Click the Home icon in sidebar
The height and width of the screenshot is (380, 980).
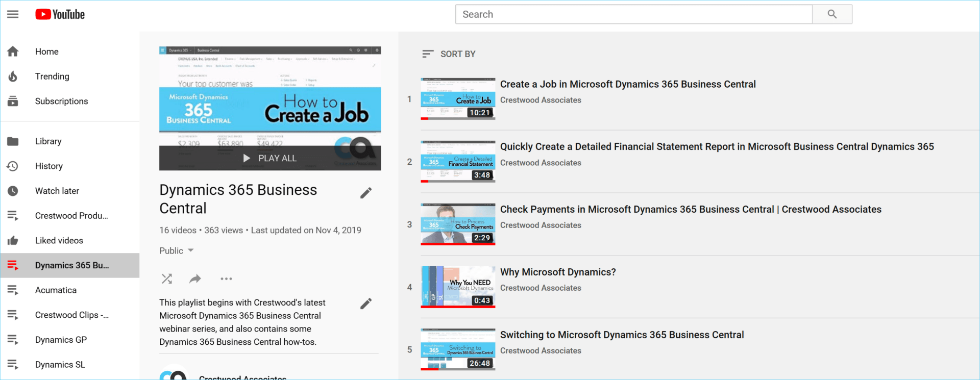point(13,52)
